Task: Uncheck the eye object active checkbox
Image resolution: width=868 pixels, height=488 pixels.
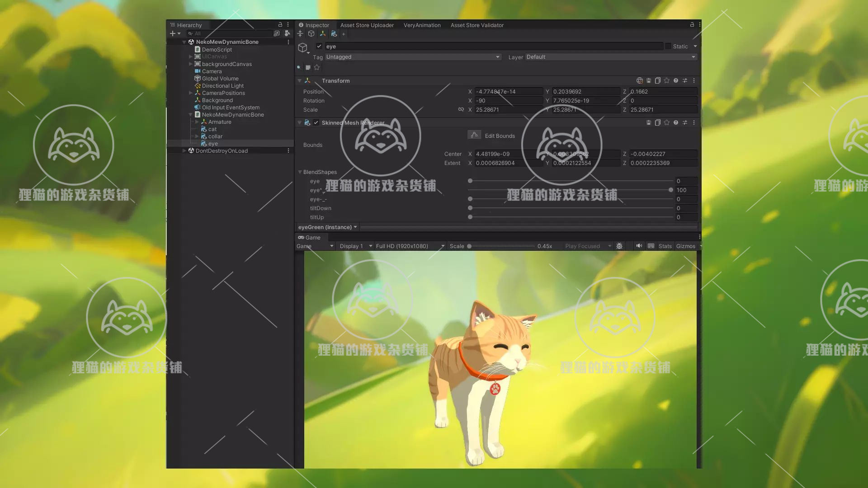Action: [319, 46]
